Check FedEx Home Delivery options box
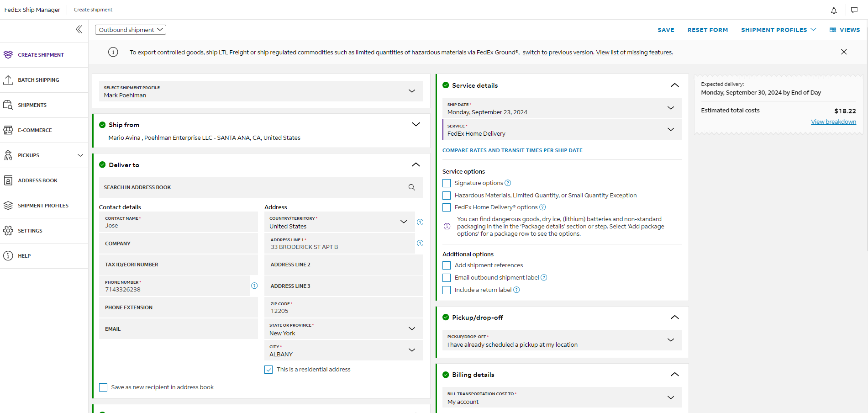Screen dimensions: 868x413 point(447,207)
